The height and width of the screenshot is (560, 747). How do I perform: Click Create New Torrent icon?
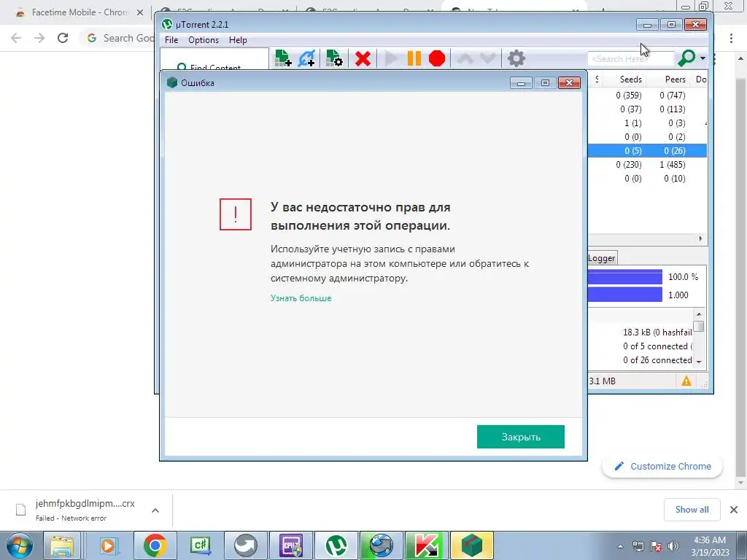(334, 58)
